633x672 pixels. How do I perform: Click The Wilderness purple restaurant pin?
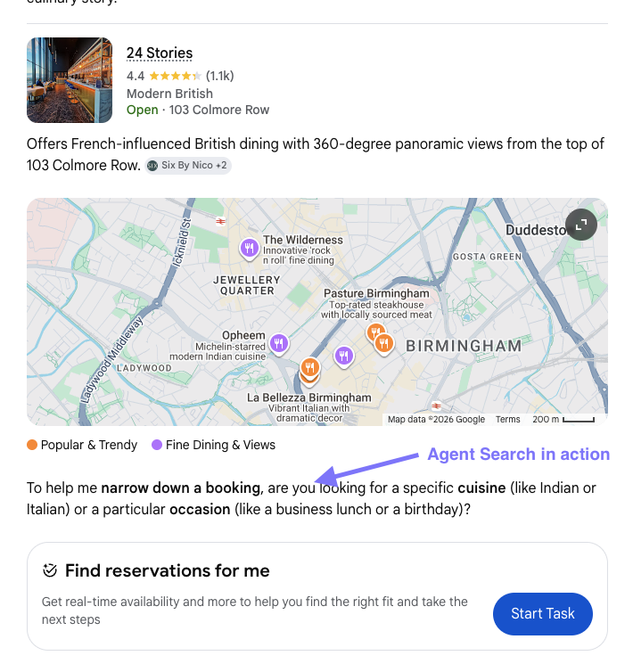pyautogui.click(x=249, y=248)
